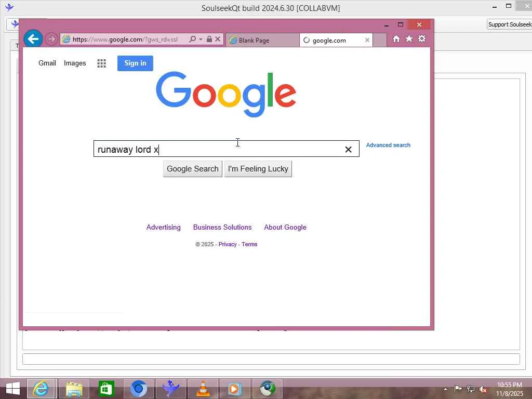532x399 pixels.
Task: Minimize the Internet Explorer window
Action: (387, 25)
